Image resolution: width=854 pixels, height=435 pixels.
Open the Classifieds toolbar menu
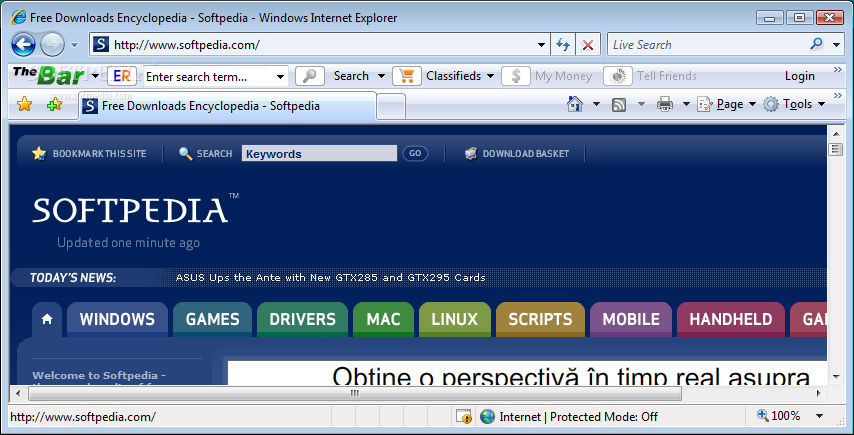click(x=460, y=76)
